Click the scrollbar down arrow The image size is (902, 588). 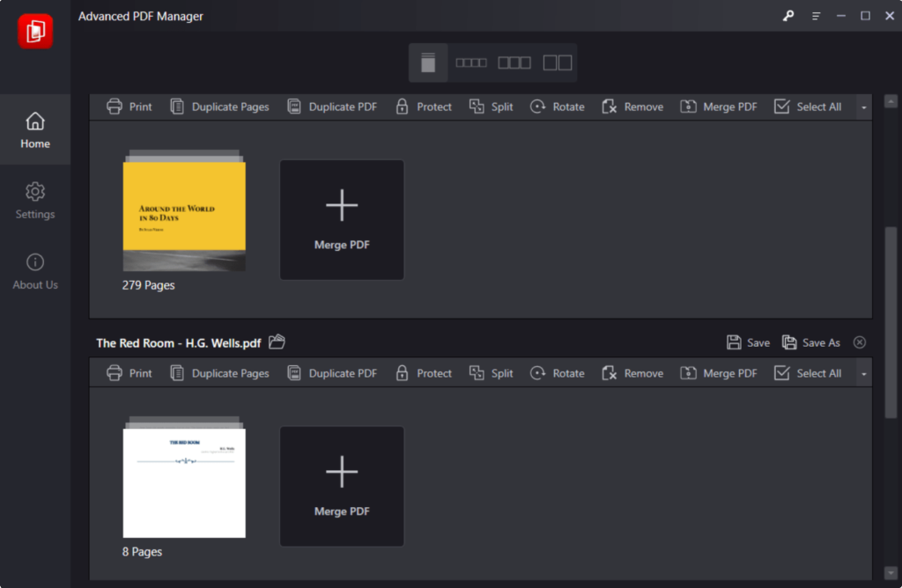(x=891, y=573)
